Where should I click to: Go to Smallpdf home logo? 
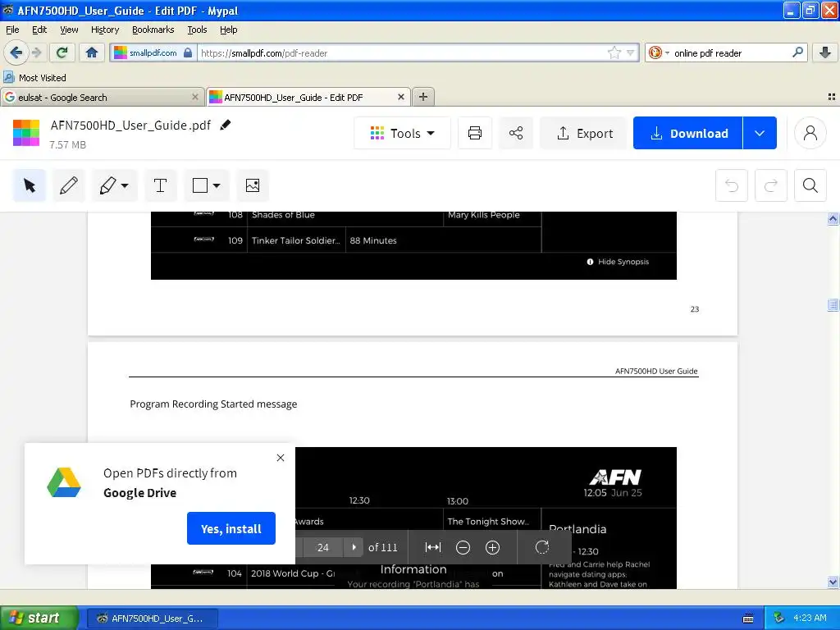pyautogui.click(x=26, y=133)
